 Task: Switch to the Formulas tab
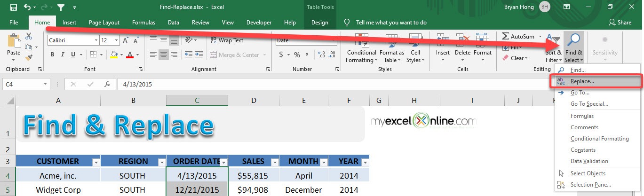click(143, 23)
